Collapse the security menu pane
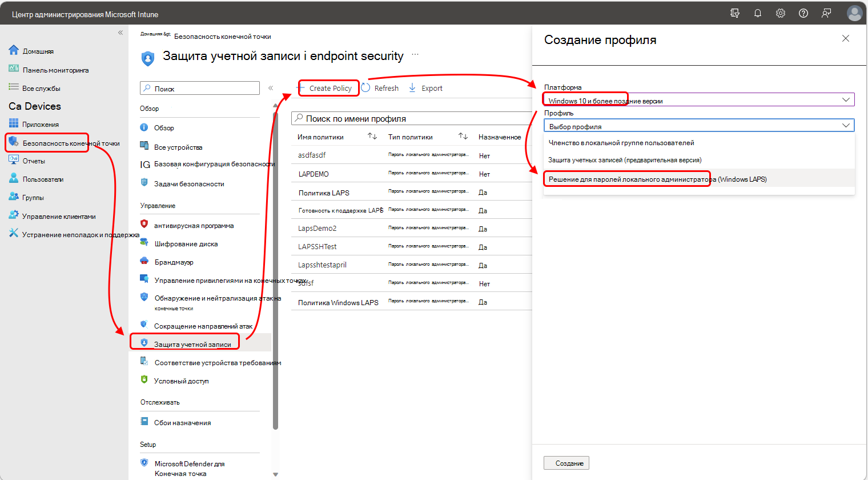This screenshot has width=868, height=480. 271,88
